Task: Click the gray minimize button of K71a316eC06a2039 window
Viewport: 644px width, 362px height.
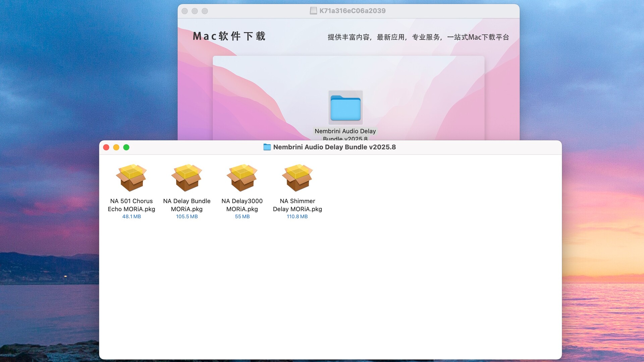Action: (195, 11)
